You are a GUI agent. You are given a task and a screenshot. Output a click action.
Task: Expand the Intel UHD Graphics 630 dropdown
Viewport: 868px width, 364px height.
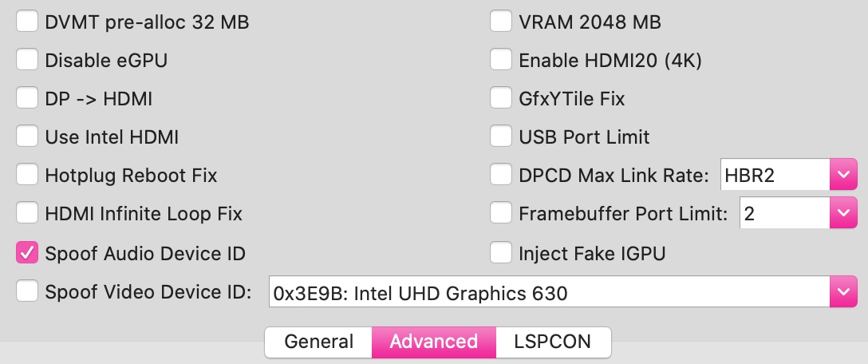coord(563,291)
